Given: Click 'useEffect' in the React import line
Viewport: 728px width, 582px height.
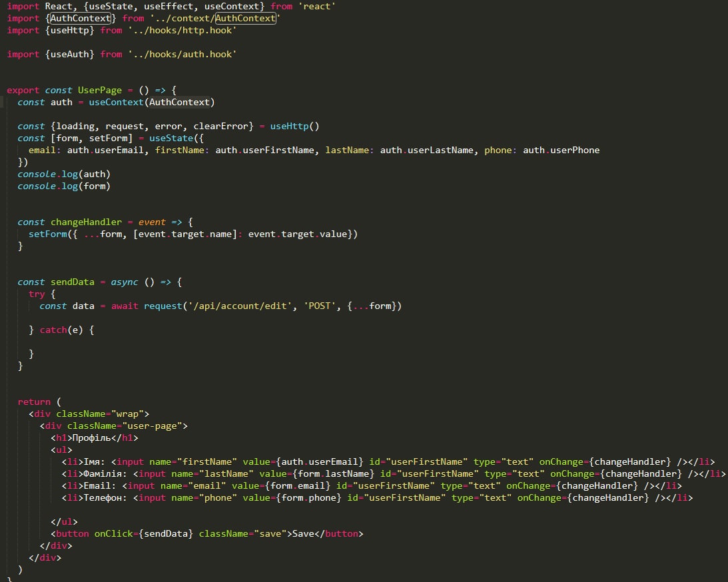Looking at the screenshot, I should tap(169, 7).
